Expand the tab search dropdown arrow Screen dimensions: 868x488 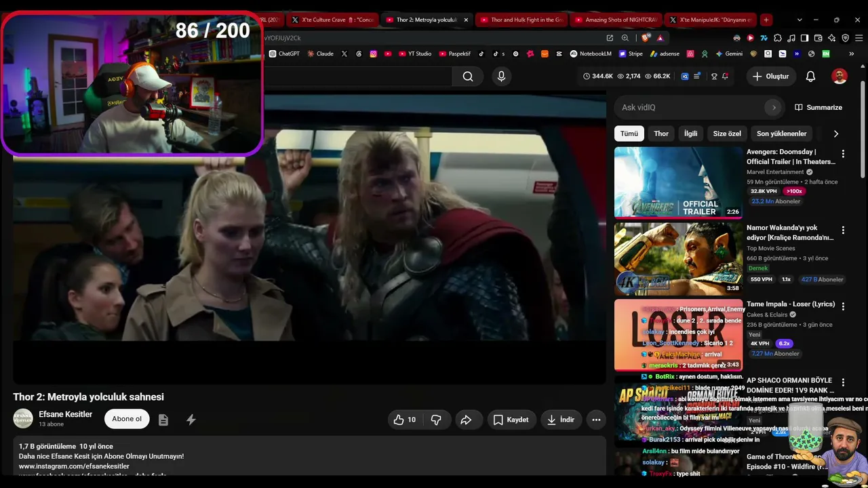click(800, 20)
